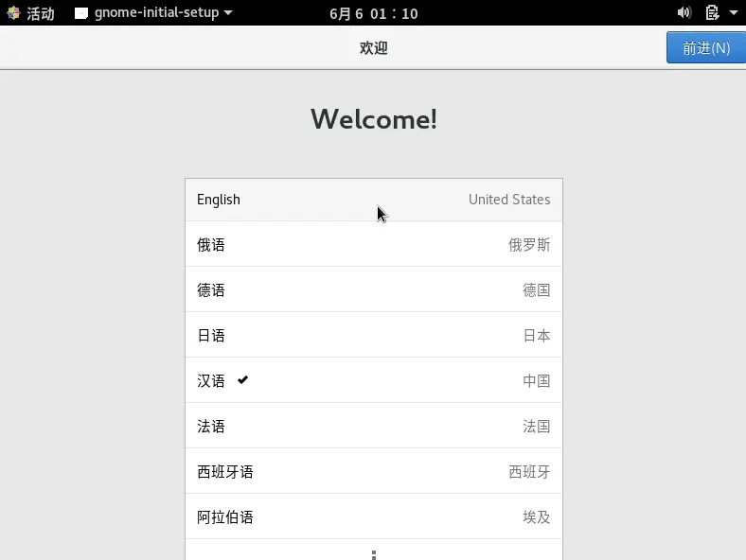Click the 西班牙 region label

point(529,472)
